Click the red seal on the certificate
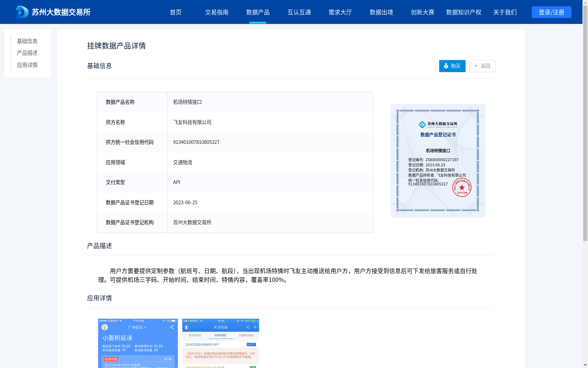Viewport: 588px width, 368px height. pyautogui.click(x=462, y=187)
